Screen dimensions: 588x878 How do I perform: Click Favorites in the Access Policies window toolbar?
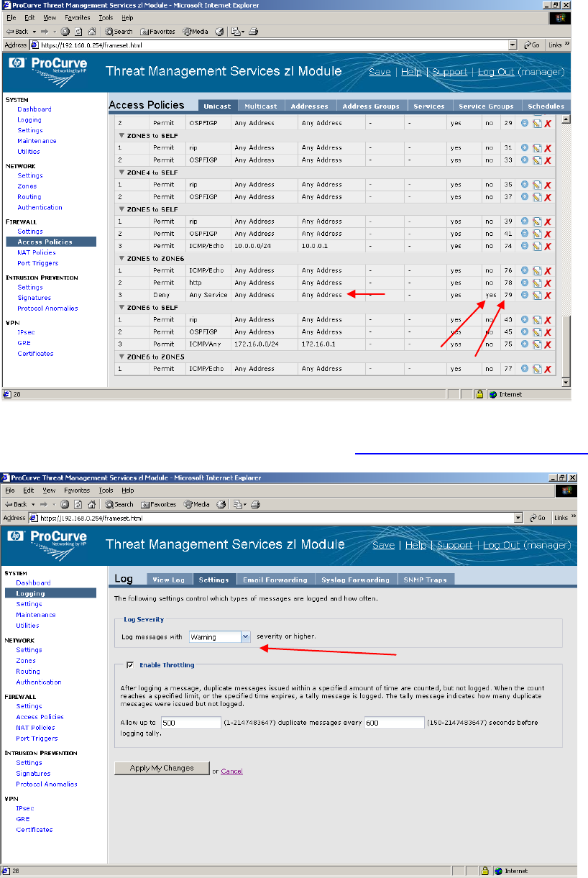pos(157,32)
